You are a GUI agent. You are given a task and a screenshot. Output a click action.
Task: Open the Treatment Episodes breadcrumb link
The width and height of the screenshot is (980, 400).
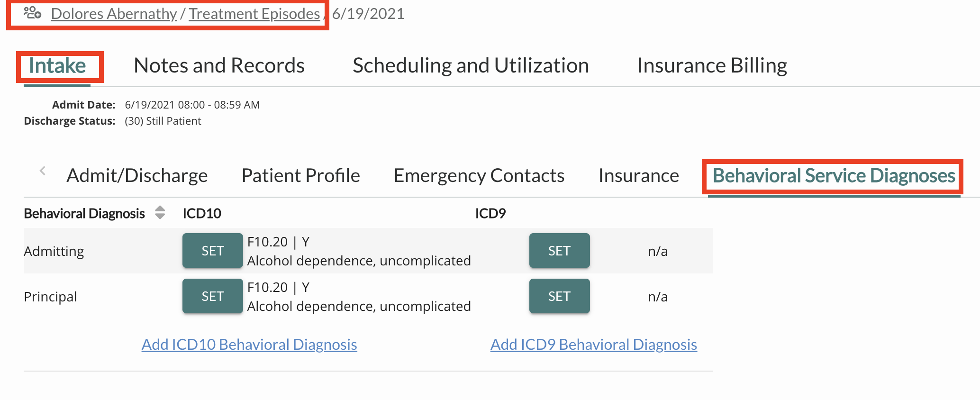tap(254, 13)
